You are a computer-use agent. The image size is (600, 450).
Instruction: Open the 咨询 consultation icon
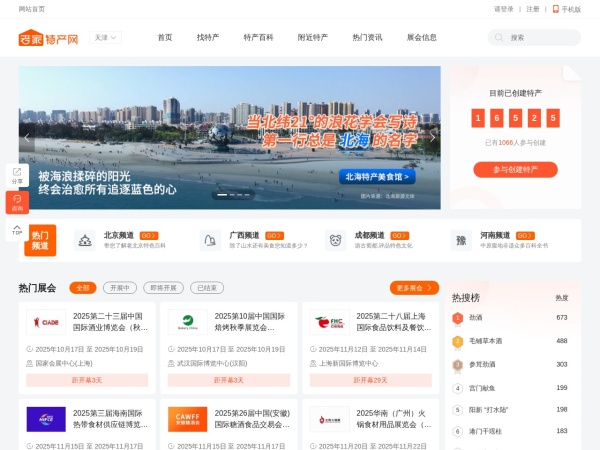pyautogui.click(x=17, y=202)
